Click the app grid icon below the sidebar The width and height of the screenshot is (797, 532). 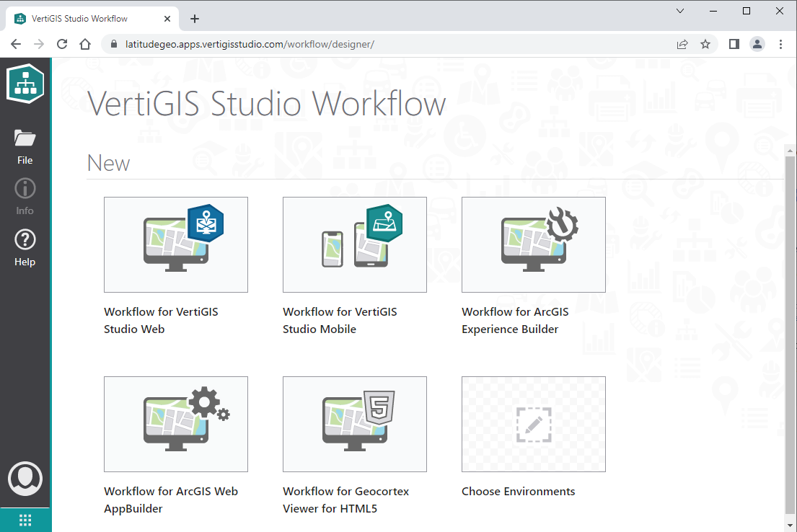25,519
